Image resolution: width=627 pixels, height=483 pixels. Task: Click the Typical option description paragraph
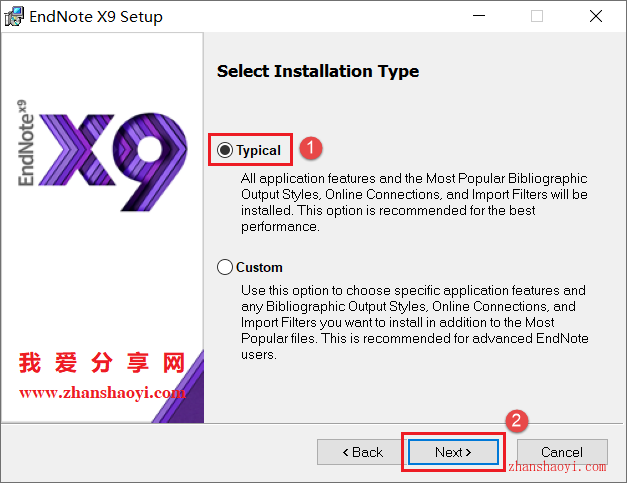414,202
